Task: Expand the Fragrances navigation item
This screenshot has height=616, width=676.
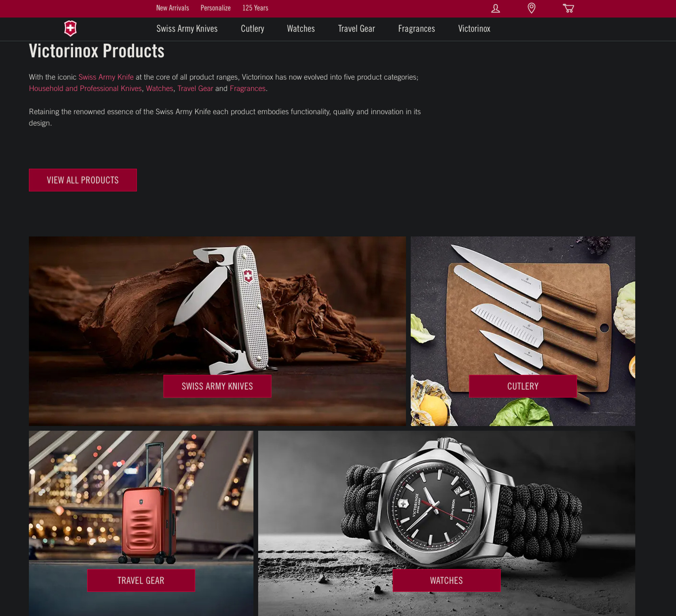Action: tap(416, 28)
